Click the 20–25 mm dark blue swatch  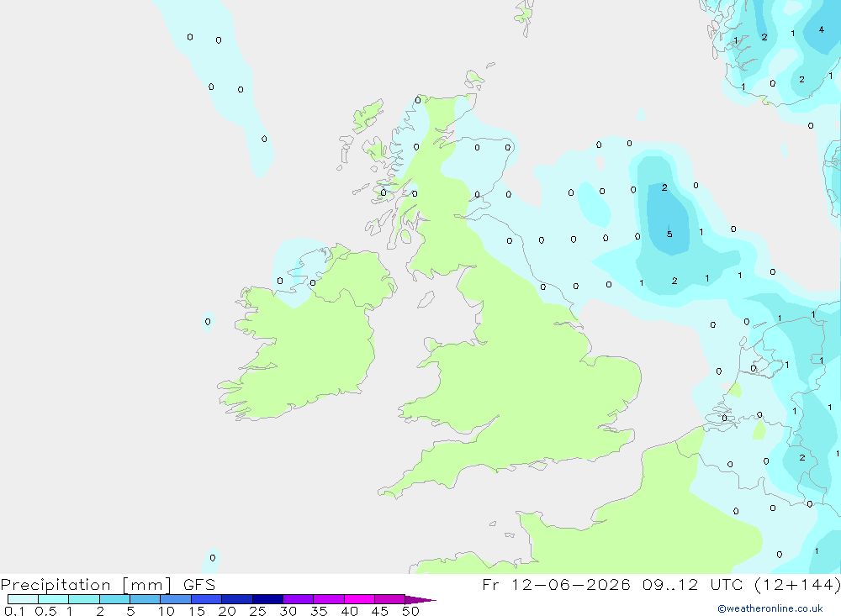click(x=236, y=599)
